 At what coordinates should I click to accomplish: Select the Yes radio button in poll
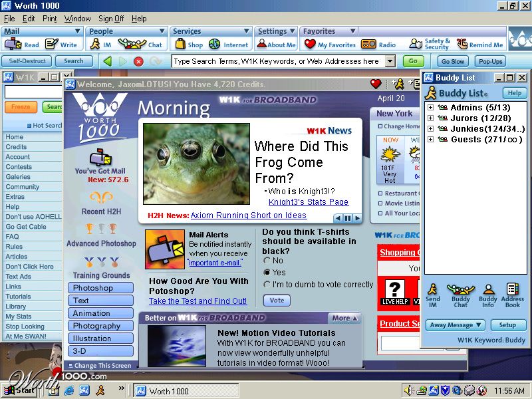pyautogui.click(x=267, y=273)
